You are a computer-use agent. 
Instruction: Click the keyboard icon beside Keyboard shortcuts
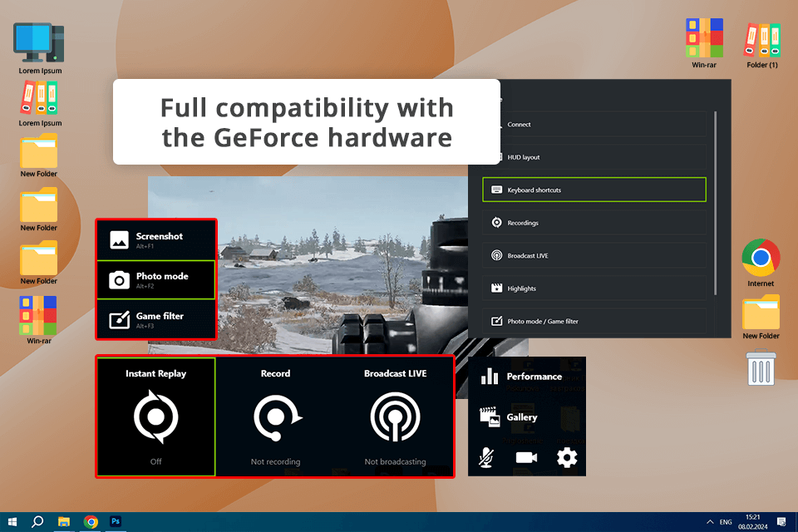coord(497,190)
